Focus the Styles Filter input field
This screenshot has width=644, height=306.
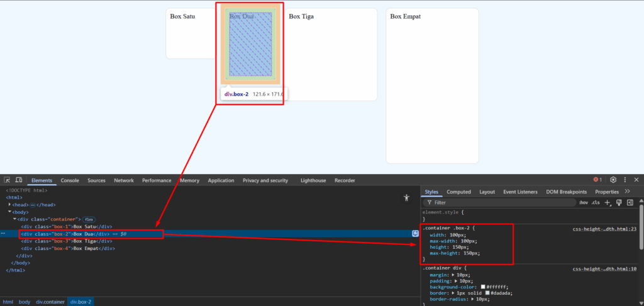(499, 202)
